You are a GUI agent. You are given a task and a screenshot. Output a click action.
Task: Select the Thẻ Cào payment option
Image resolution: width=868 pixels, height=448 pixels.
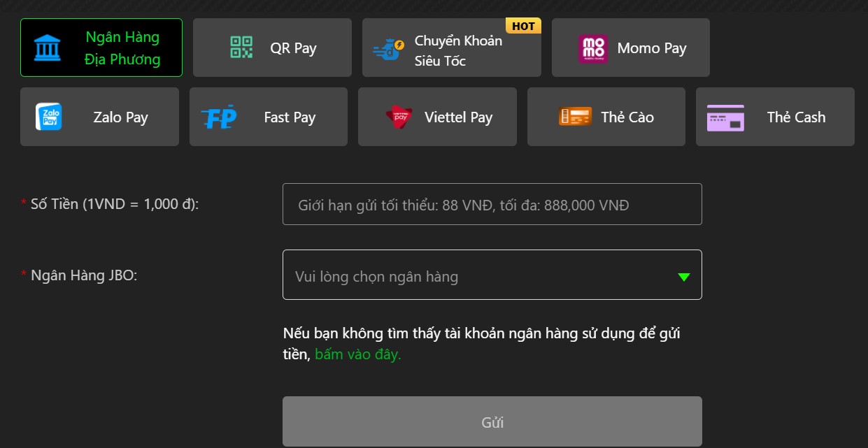606,116
